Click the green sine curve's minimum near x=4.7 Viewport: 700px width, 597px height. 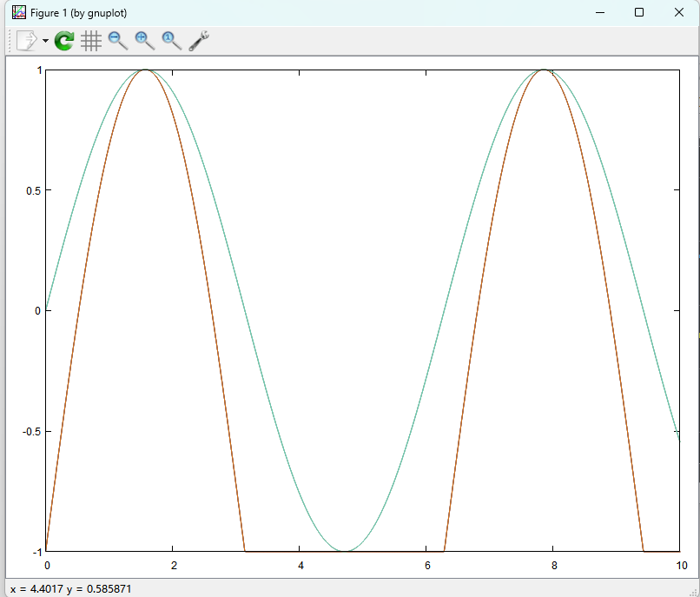346,550
